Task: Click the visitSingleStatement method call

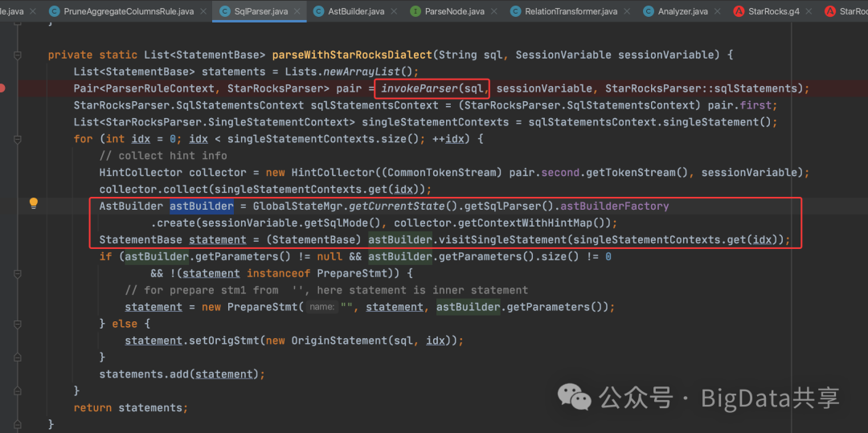Action: (x=502, y=239)
